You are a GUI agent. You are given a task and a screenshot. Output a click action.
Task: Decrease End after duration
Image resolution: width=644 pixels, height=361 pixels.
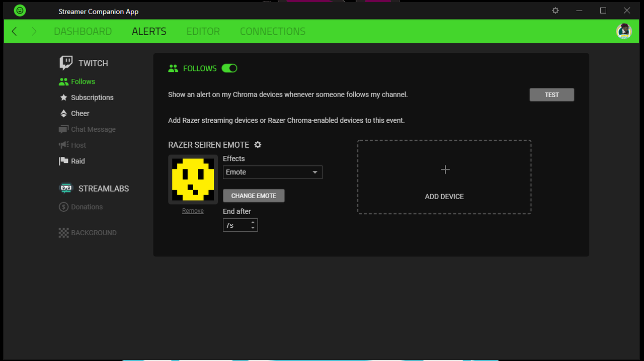click(x=253, y=228)
